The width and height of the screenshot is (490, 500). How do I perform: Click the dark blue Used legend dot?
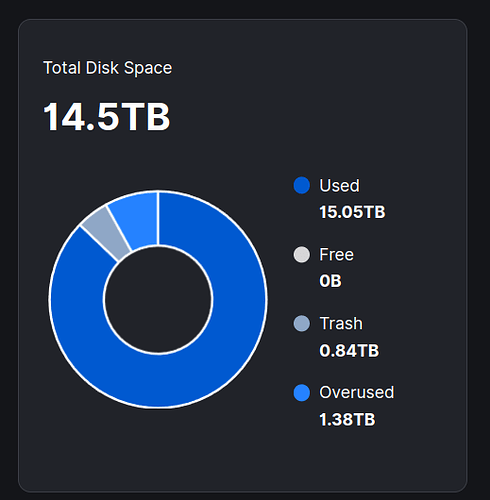(x=302, y=185)
